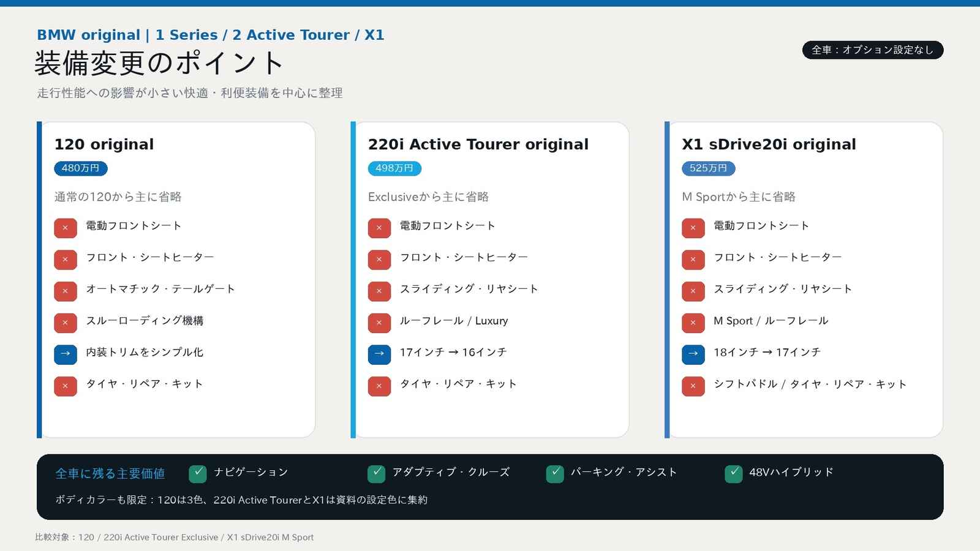Select the red X icon beside スルーローディング機構
This screenshot has height=551, width=980.
click(x=66, y=323)
